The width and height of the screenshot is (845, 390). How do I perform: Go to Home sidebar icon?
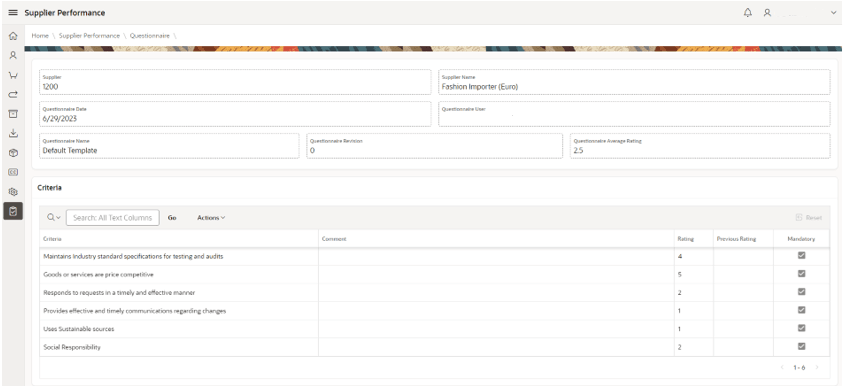pyautogui.click(x=13, y=36)
